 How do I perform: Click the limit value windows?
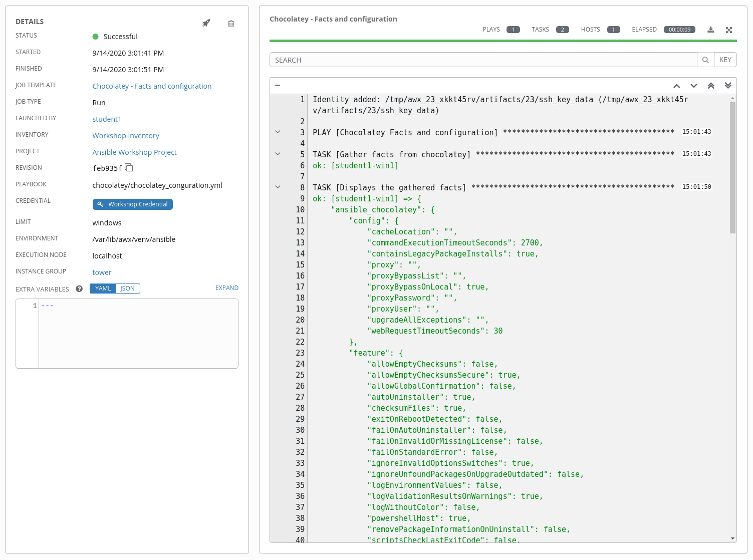click(107, 223)
